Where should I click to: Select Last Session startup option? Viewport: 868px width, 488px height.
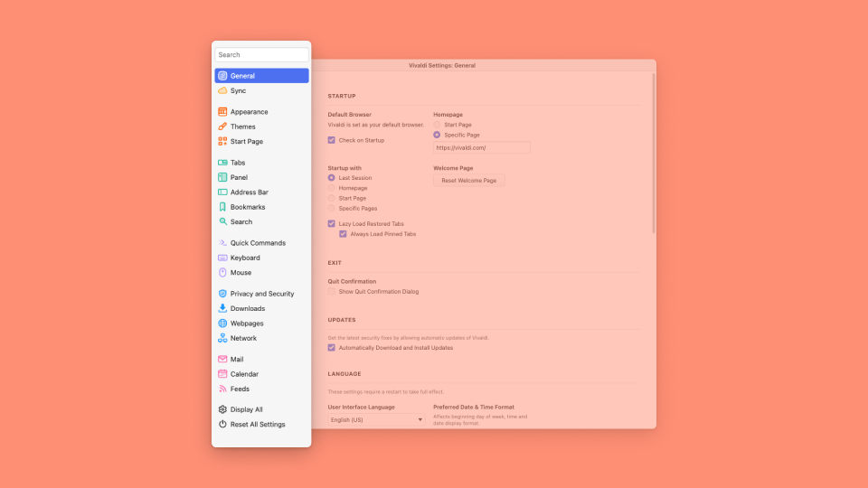[332, 178]
